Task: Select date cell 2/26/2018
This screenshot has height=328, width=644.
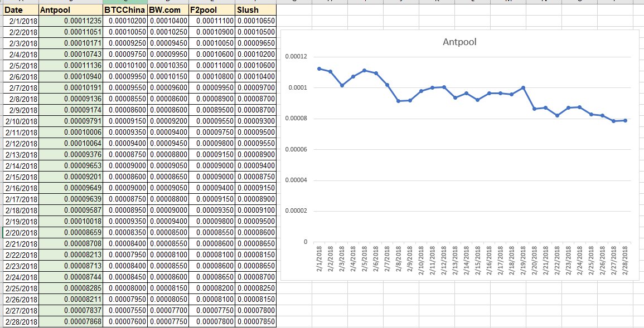Action: 21,299
